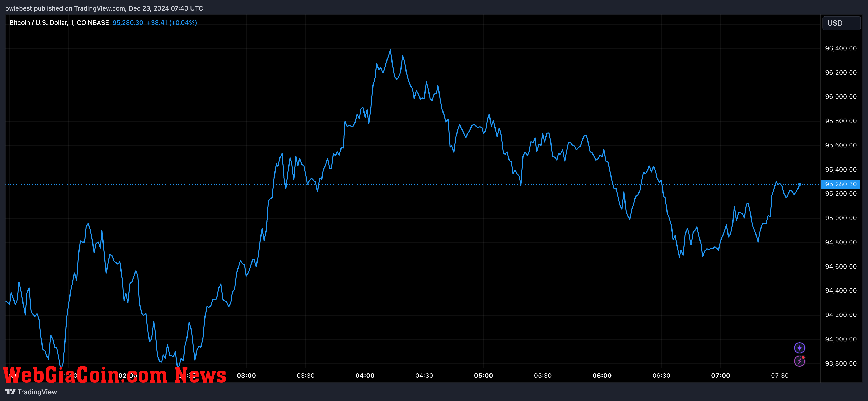Click the 94,000.00 price axis label
The width and height of the screenshot is (868, 401).
click(x=841, y=339)
